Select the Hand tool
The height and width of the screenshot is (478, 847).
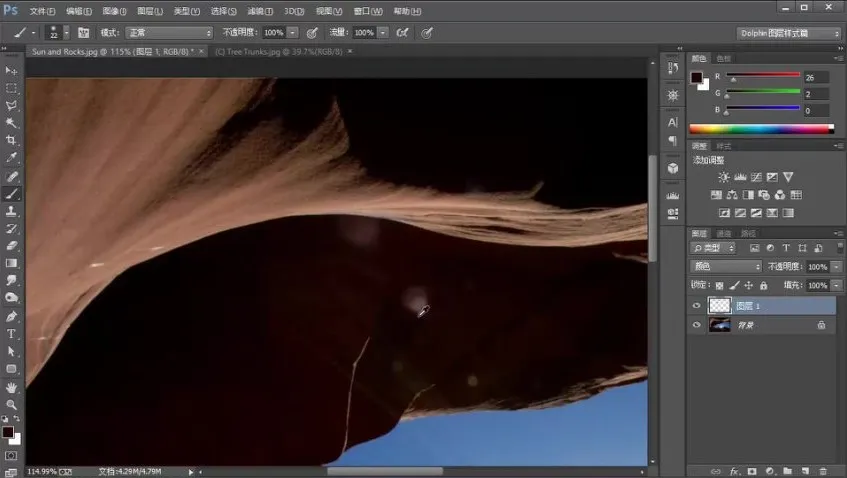[11, 386]
